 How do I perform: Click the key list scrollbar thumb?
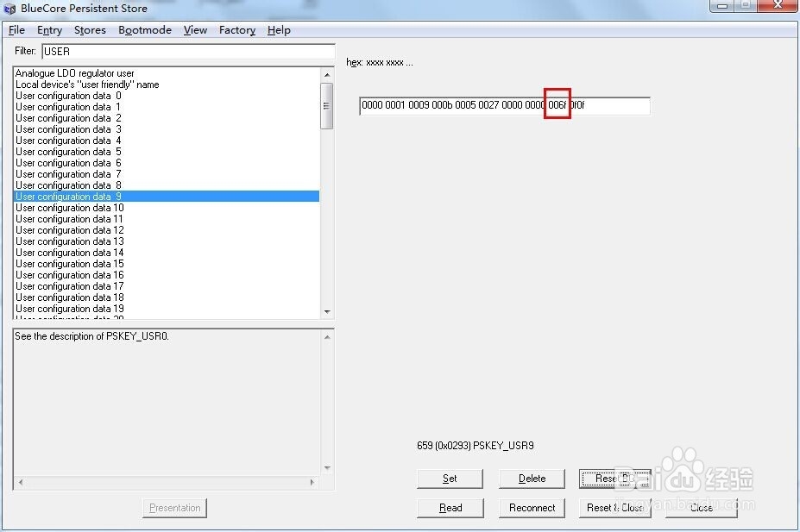pos(326,106)
